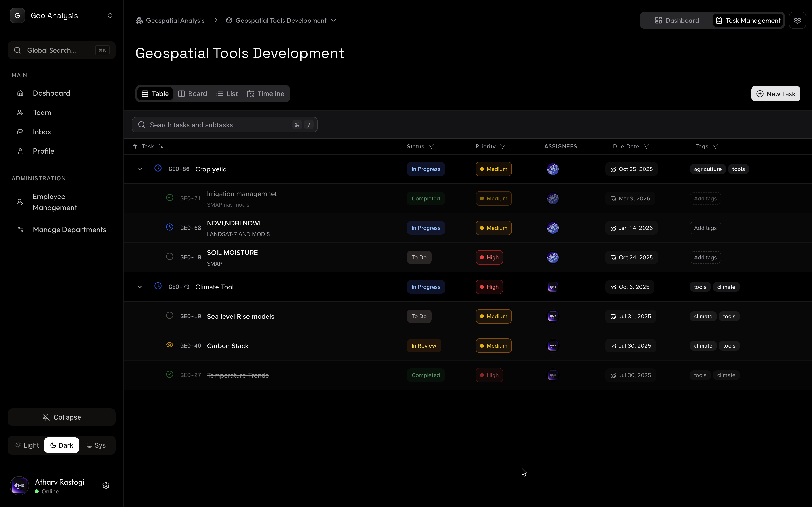
Task: Open settings via the top-right gear icon
Action: click(x=798, y=20)
